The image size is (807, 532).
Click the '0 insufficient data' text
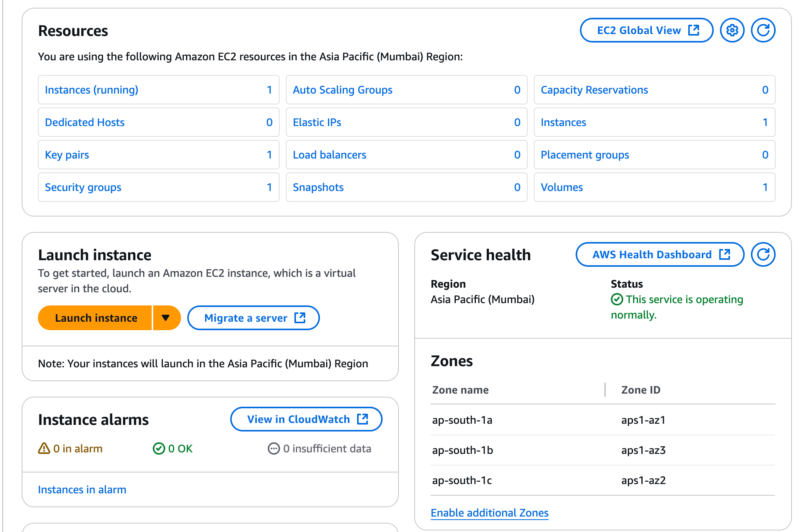coord(327,448)
